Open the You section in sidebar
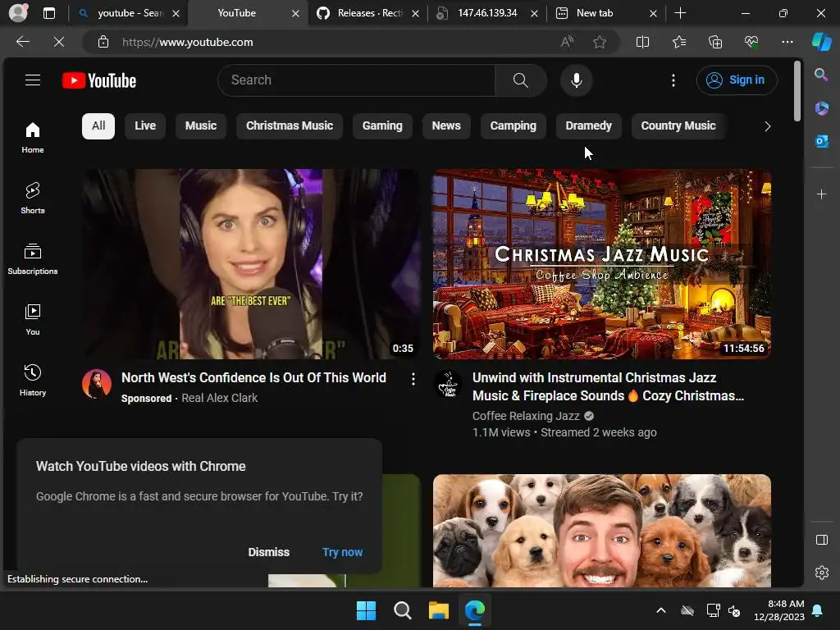840x630 pixels. [33, 320]
